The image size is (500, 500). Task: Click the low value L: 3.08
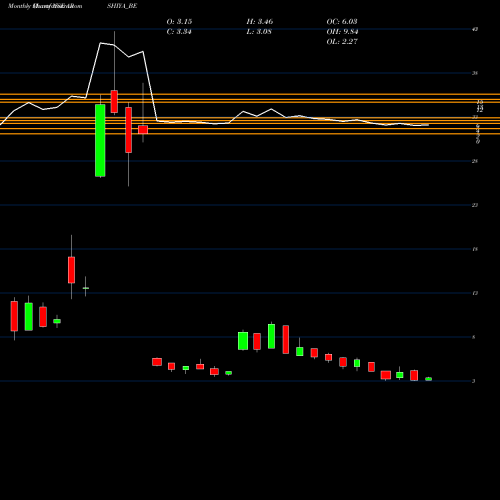point(259,32)
